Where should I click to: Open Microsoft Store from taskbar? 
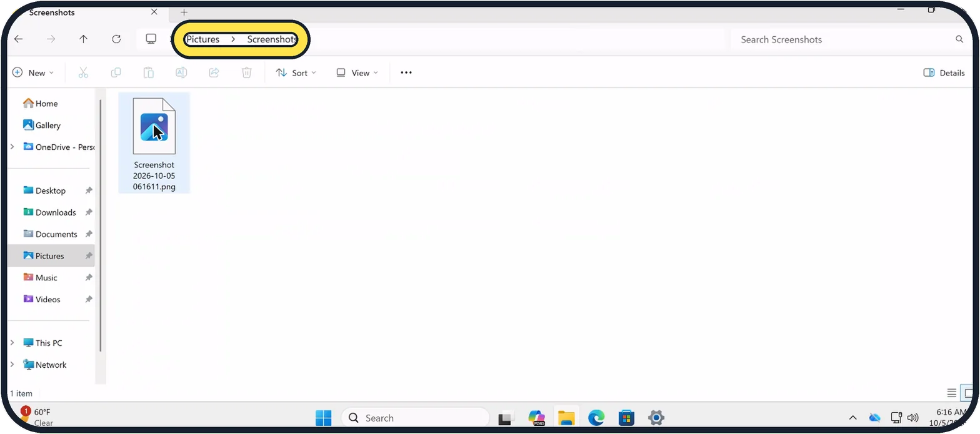click(x=626, y=418)
